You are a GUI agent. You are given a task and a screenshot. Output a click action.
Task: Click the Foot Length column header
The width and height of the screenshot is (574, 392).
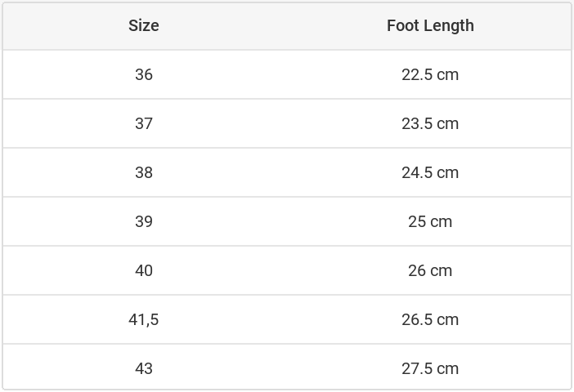coord(430,25)
